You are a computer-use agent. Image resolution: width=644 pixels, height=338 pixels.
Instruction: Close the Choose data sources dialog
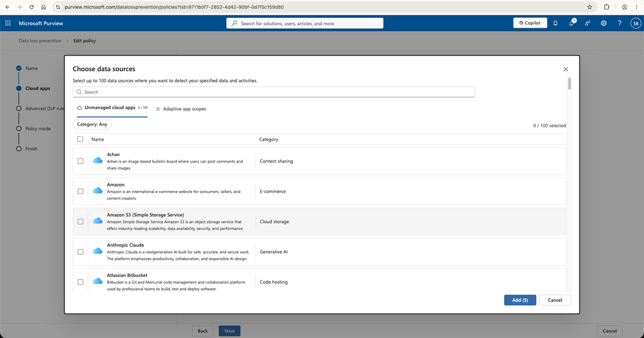565,69
